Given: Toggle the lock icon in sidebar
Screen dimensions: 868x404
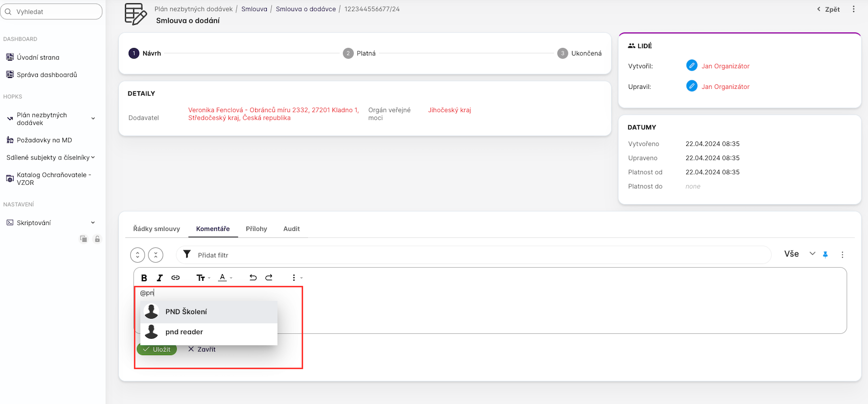Looking at the screenshot, I should pos(98,239).
